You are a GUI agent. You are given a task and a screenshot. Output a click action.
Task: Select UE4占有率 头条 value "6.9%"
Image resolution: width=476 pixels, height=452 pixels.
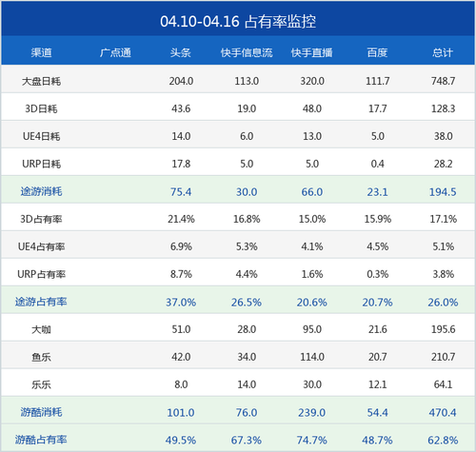pos(181,246)
